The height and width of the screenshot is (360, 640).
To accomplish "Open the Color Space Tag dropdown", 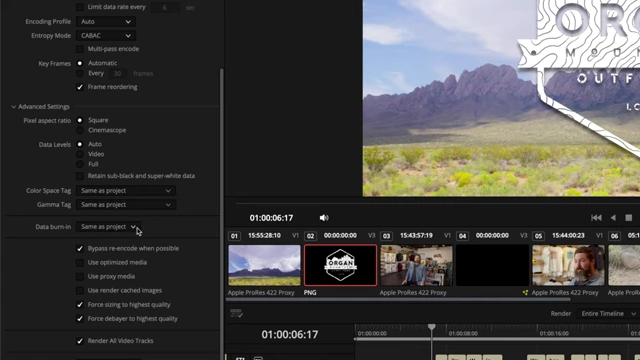I will click(x=126, y=191).
